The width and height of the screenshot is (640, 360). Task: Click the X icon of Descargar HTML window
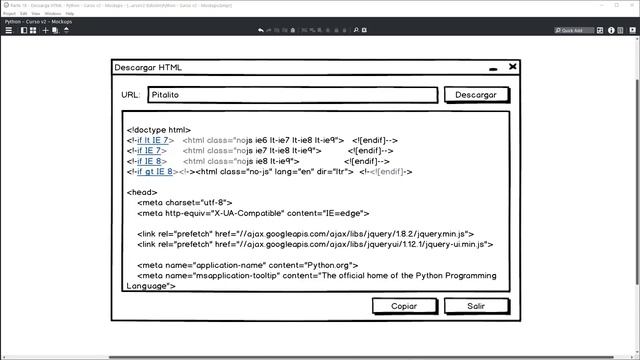[x=513, y=67]
